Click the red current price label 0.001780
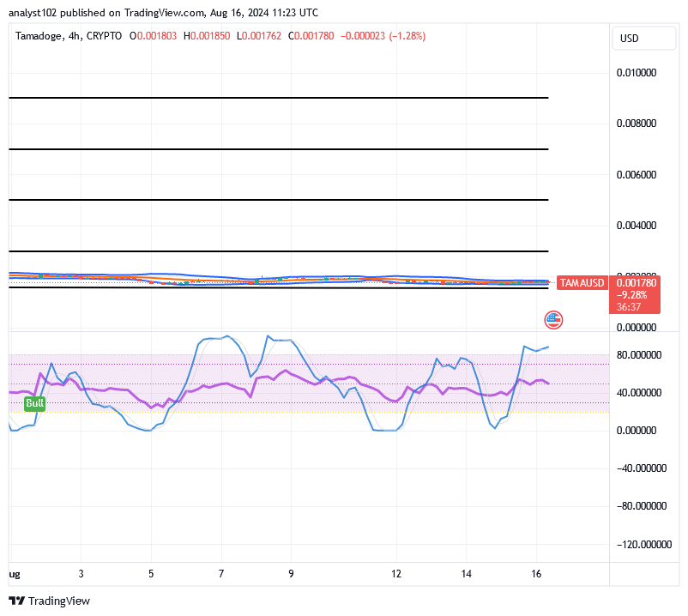This screenshot has width=688, height=616. pos(635,281)
